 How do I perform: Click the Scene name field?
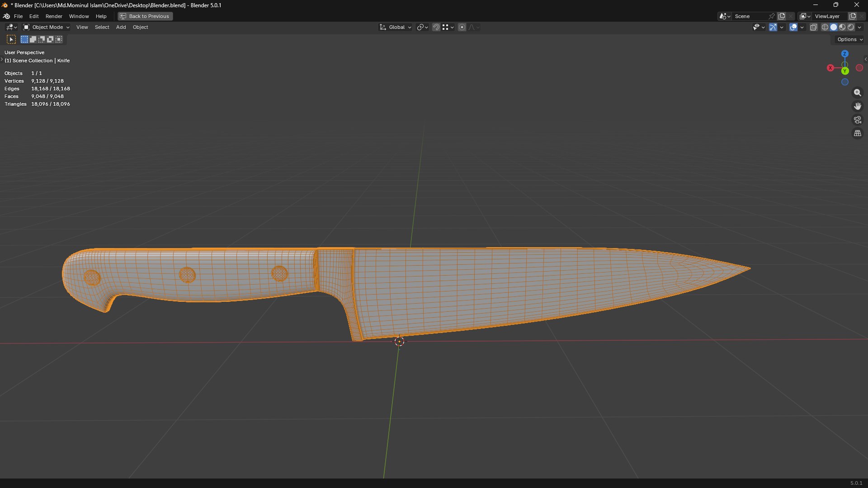click(750, 16)
